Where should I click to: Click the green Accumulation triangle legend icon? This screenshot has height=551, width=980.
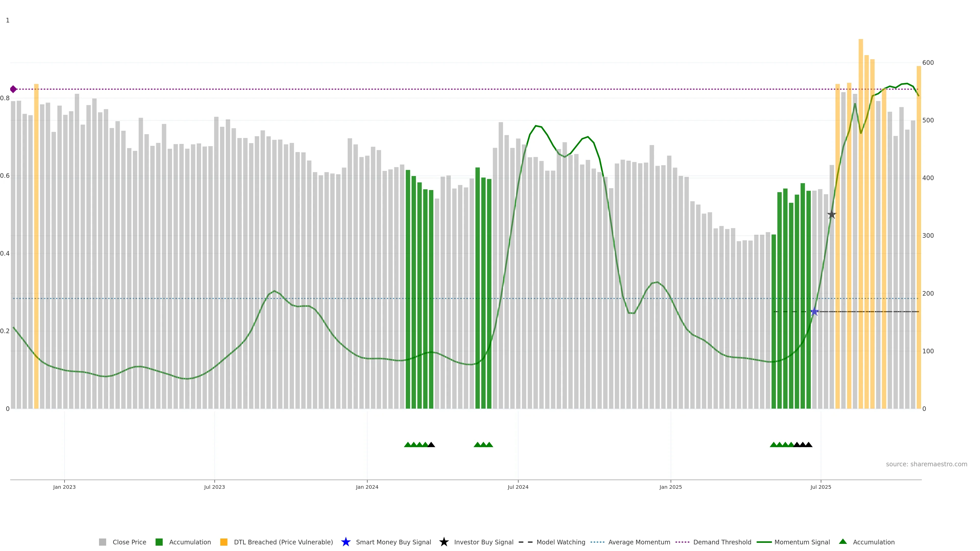tap(843, 542)
